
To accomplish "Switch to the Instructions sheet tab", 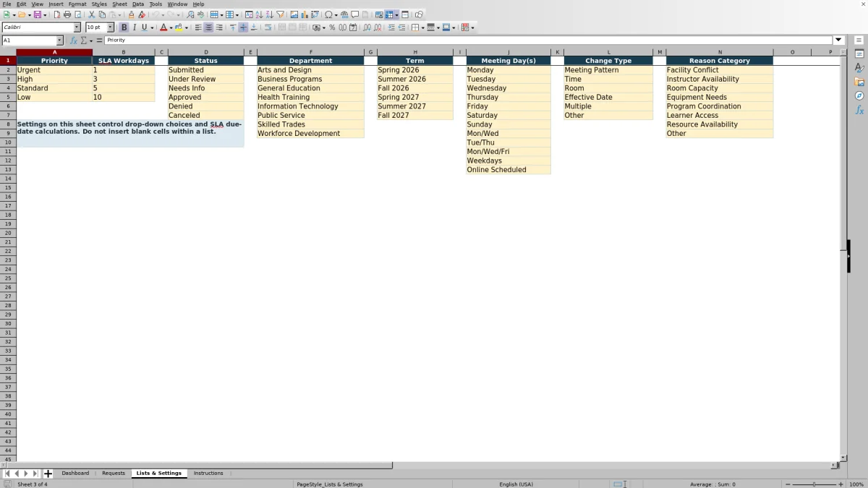I will (208, 474).
